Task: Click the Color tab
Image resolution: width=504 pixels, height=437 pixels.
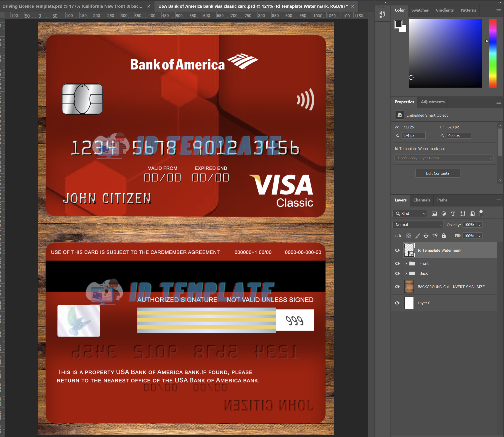Action: coord(400,10)
